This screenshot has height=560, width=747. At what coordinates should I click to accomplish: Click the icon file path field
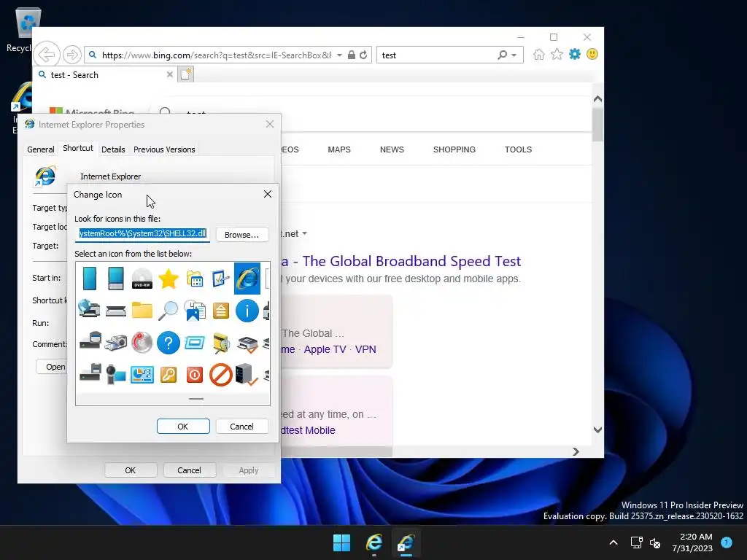[x=142, y=233]
